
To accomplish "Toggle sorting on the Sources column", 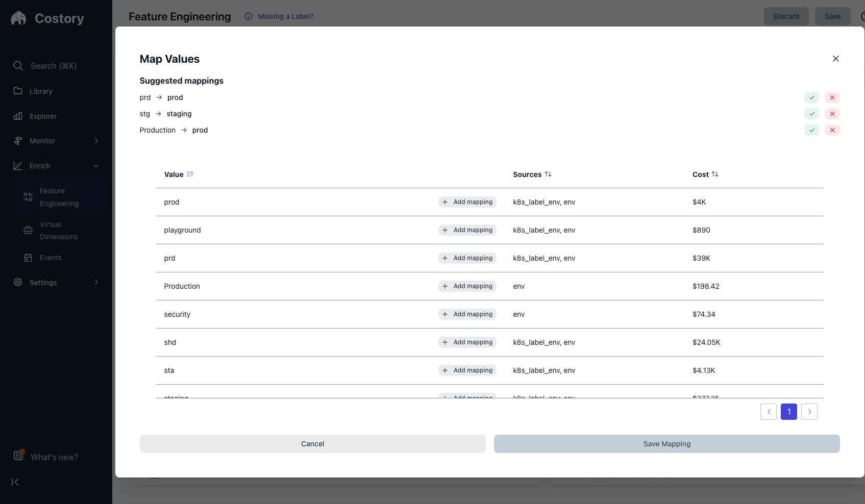I will click(x=549, y=174).
